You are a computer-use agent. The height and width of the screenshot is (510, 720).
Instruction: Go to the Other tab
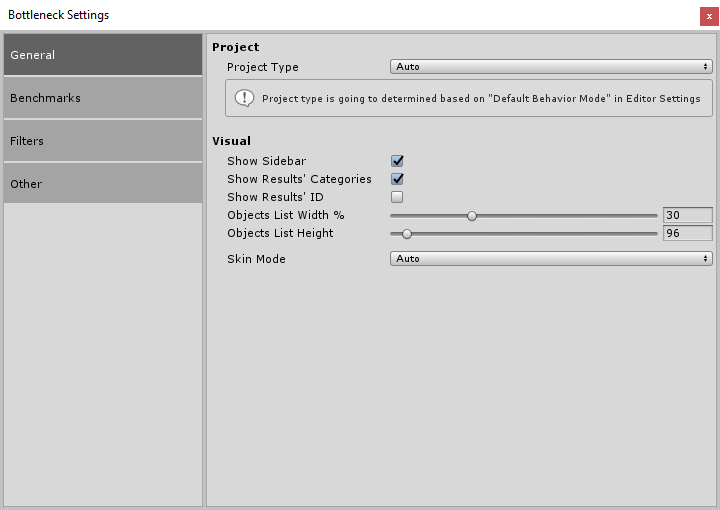coord(103,184)
